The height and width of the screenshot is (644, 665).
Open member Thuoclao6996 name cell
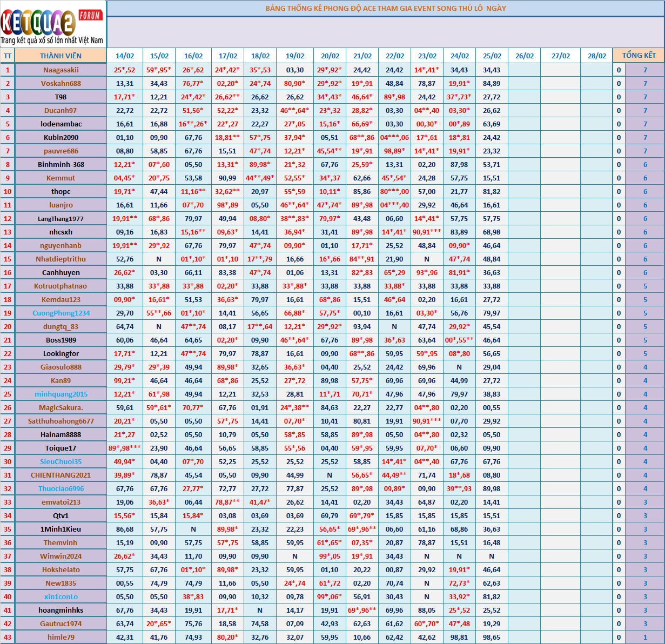click(61, 488)
